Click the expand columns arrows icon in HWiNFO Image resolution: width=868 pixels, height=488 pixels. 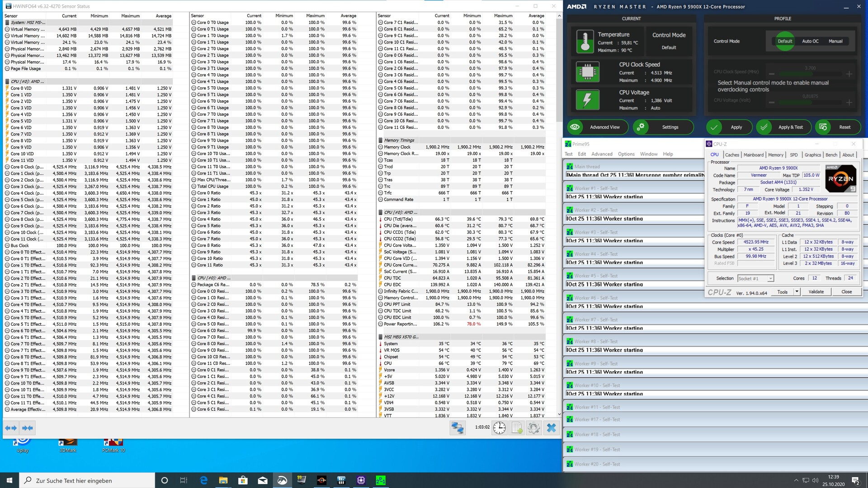[x=11, y=428]
